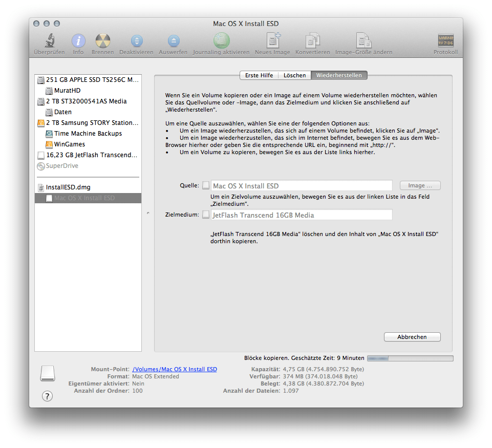This screenshot has height=448, width=492.
Task: Click the Zielmedium field with JetFlash Transcend
Action: click(x=302, y=215)
